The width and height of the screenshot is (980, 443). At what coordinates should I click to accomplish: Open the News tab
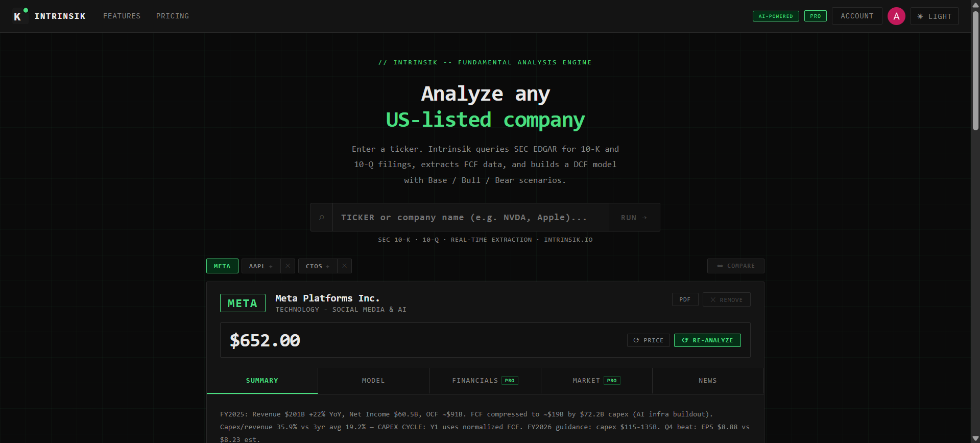coord(708,381)
